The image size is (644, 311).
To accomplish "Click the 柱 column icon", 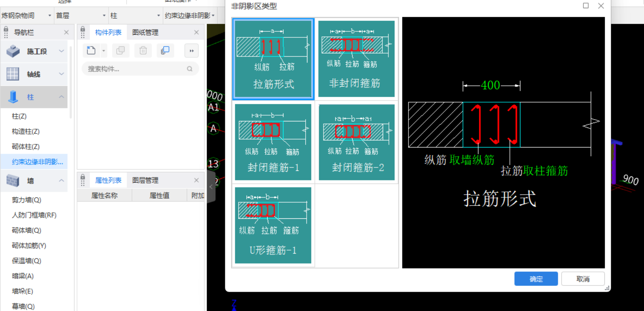I will [13, 97].
